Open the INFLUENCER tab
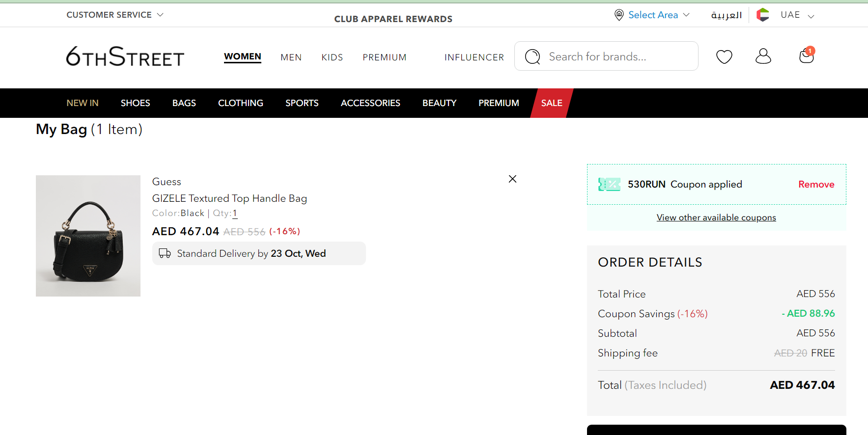This screenshot has width=868, height=435. 474,57
